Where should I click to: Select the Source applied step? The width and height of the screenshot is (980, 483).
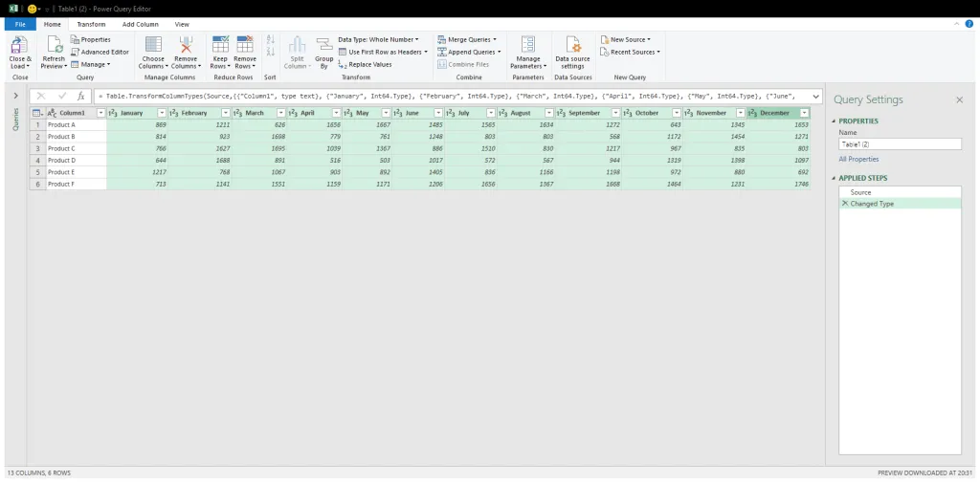(x=900, y=192)
